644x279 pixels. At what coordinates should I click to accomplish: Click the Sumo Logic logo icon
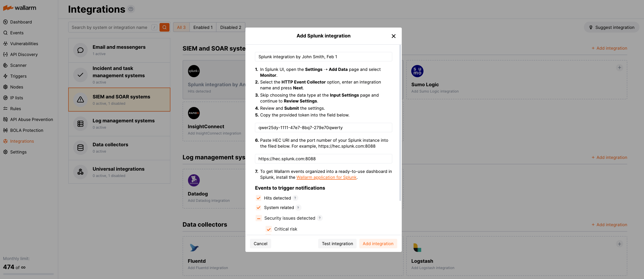tap(417, 71)
